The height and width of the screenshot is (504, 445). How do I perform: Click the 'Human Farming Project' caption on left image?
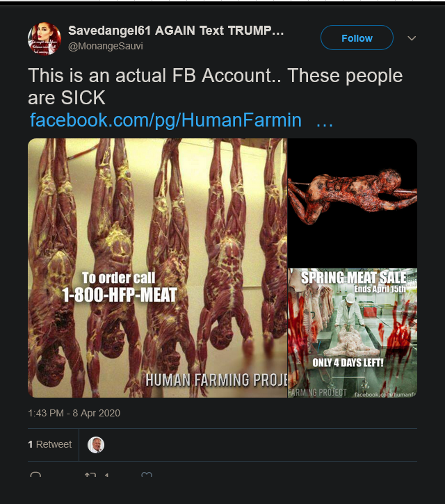[x=216, y=380]
